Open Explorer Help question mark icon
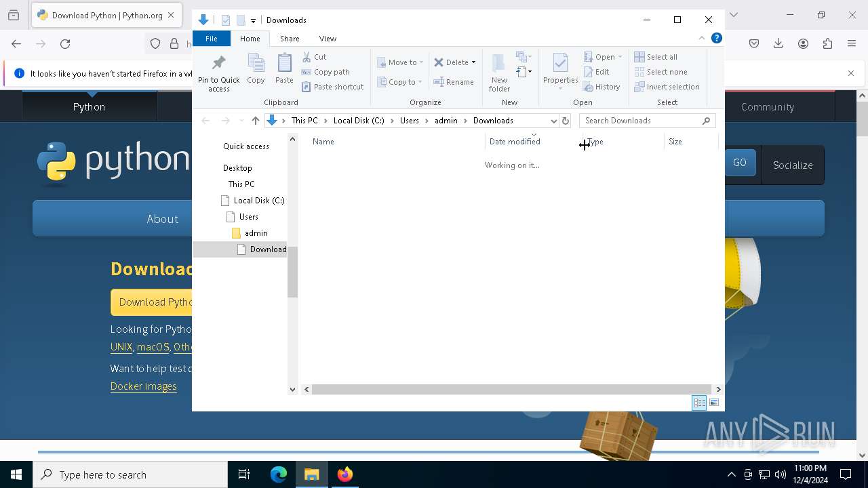Image resolution: width=868 pixels, height=488 pixels. point(716,38)
